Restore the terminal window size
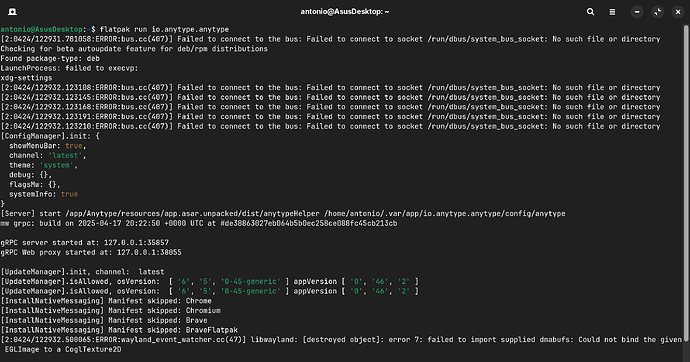The image size is (690, 362). point(657,12)
